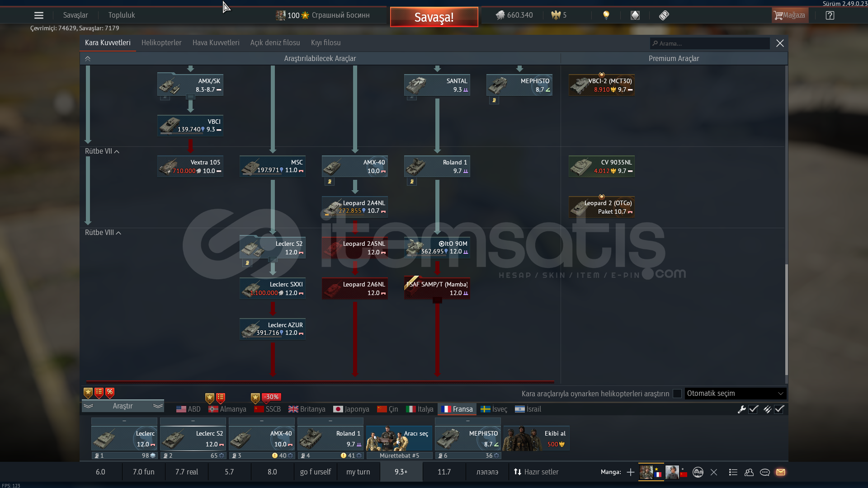Screen dimensions: 868x488
Task: Select SSCB nation
Action: pyautogui.click(x=268, y=409)
